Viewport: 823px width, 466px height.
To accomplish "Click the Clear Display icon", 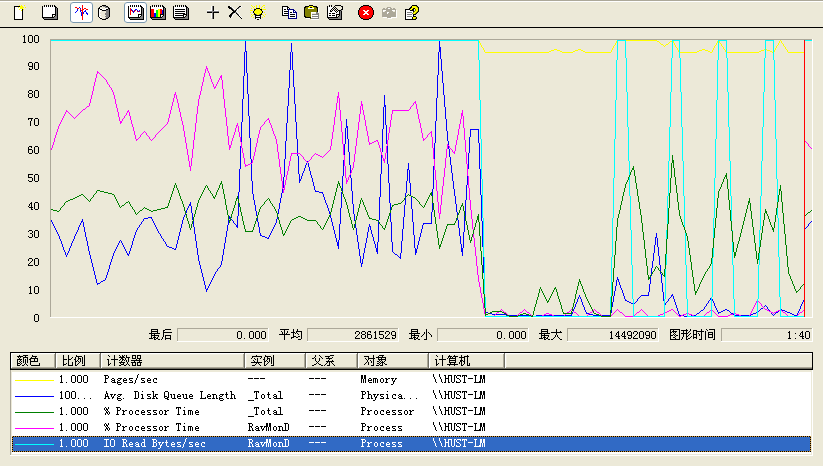I will point(48,12).
